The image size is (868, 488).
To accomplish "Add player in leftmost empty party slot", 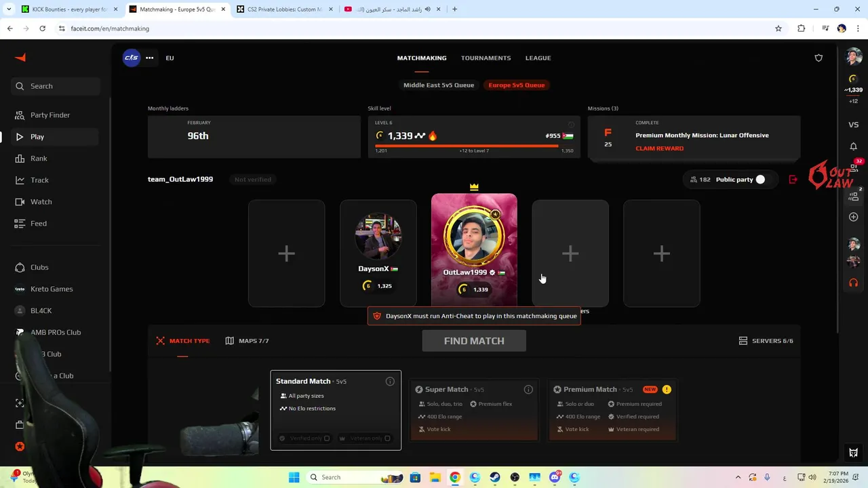I will (286, 253).
